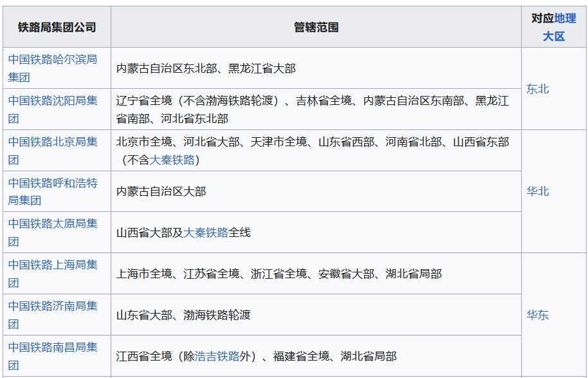Screen dimensions: 588x378
Task: Click 大秦铁路 link in the 太原局 row
Action: (206, 232)
